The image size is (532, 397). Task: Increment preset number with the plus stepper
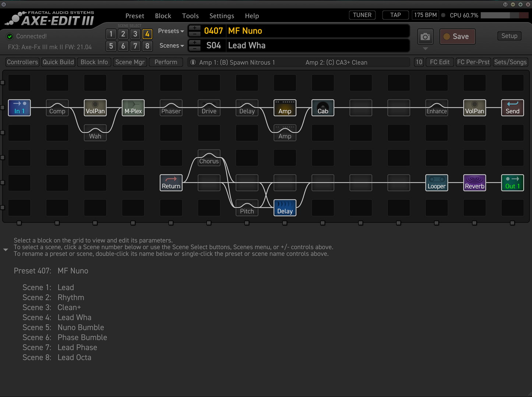(x=195, y=28)
